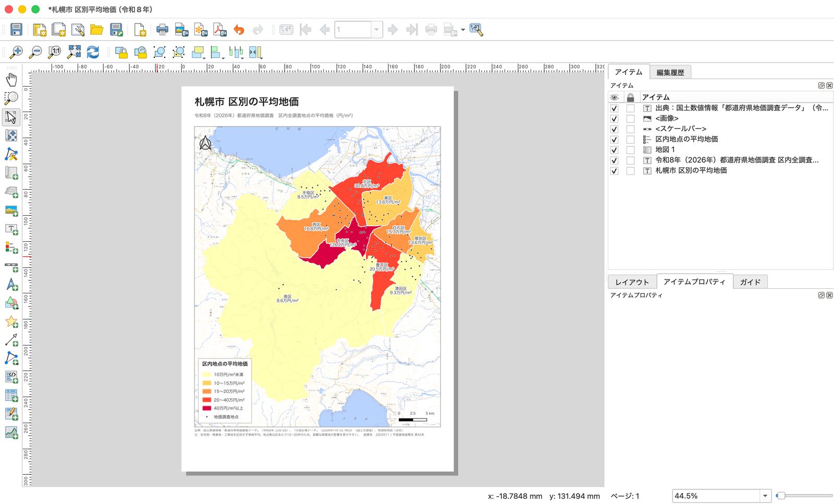Lock selected items

(x=121, y=52)
